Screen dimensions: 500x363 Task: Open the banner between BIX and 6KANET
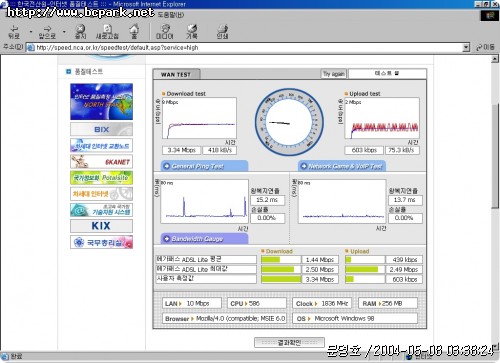(101, 145)
